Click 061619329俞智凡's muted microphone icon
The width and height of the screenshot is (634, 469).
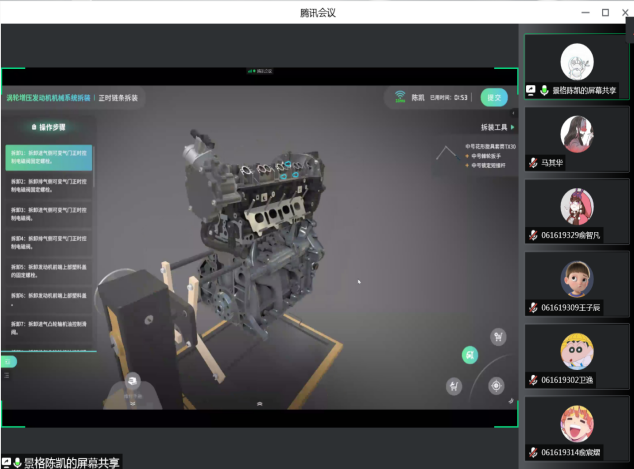(533, 235)
